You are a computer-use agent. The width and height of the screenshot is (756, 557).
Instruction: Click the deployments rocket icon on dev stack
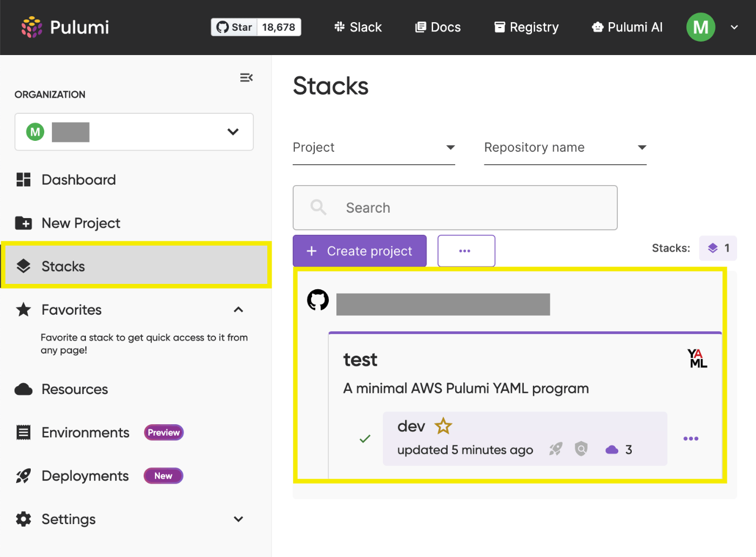[x=556, y=449]
